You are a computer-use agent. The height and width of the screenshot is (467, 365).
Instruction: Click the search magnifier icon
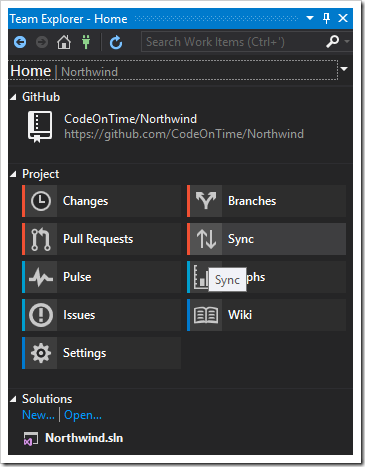coord(332,42)
